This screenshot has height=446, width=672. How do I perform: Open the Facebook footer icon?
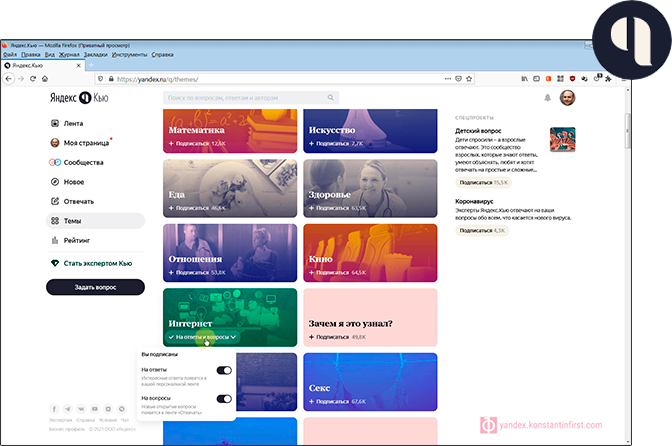click(x=54, y=409)
